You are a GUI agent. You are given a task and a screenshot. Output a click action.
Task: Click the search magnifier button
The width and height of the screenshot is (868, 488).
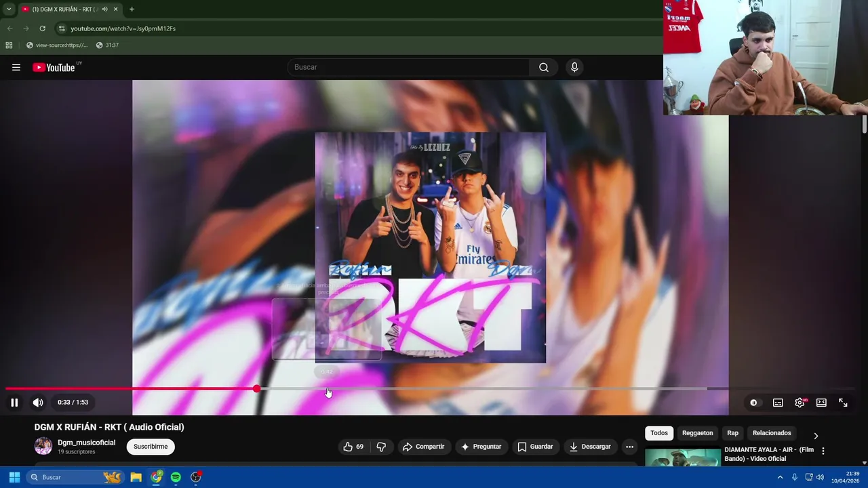click(x=544, y=67)
